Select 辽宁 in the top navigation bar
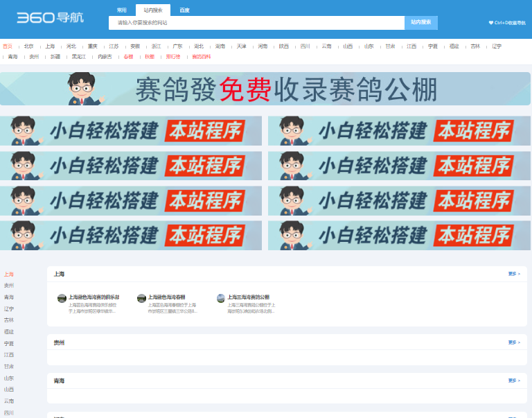The height and width of the screenshot is (418, 532). 497,46
